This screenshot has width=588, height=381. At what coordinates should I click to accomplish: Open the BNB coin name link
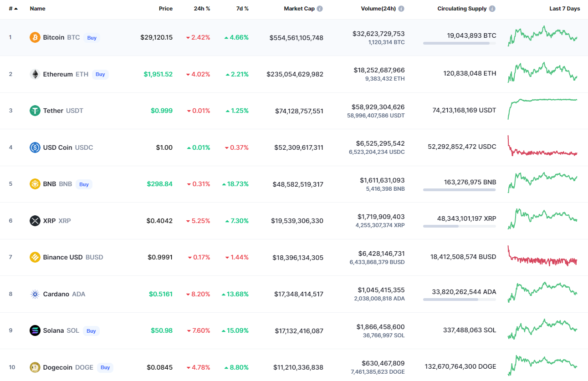click(50, 184)
